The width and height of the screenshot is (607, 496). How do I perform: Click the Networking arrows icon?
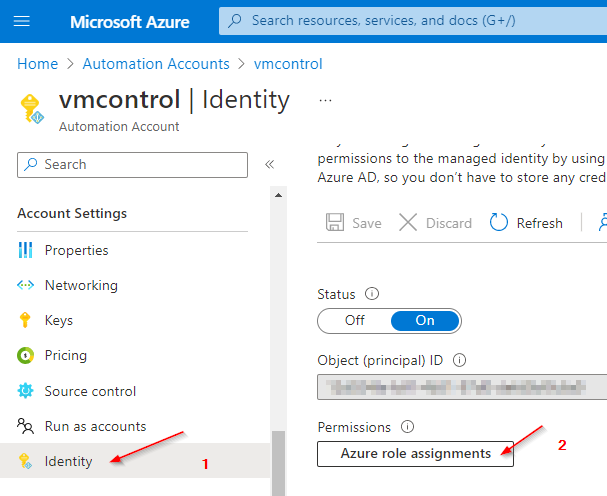click(26, 285)
